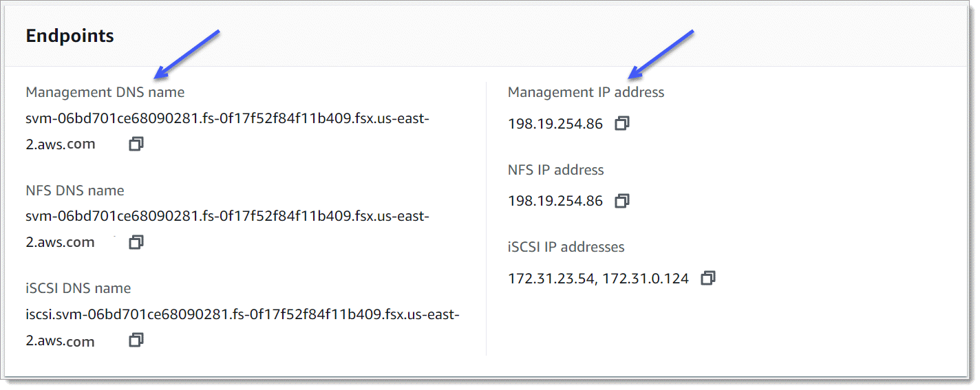The height and width of the screenshot is (390, 980).
Task: Click the 172.31.0.124 iSCSI address
Action: pos(645,279)
